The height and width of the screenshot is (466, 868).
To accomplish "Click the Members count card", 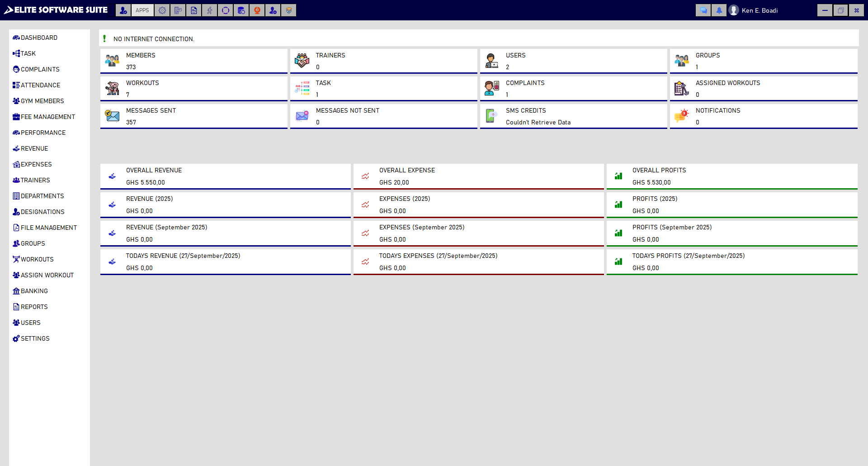I will (x=193, y=61).
